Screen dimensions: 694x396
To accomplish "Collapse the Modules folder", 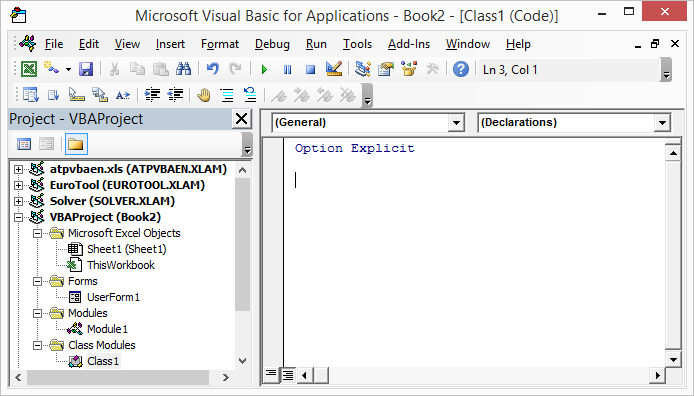I will click(x=38, y=313).
